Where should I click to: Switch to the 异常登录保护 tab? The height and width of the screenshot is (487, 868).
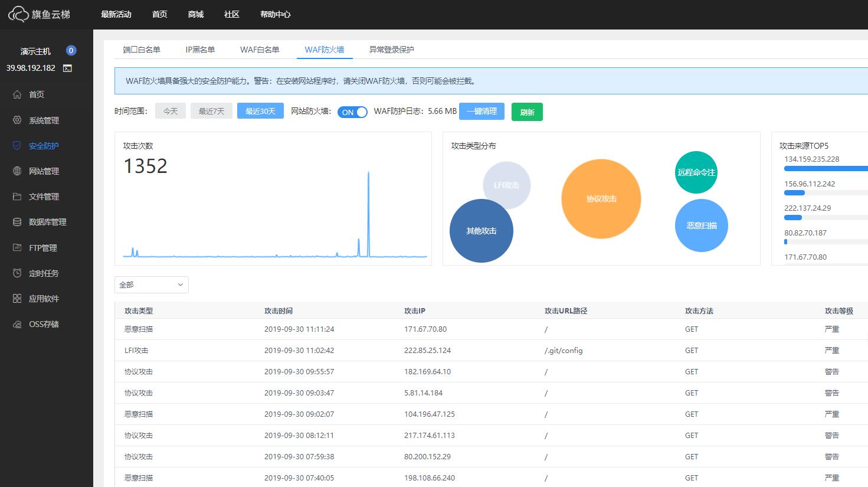[392, 50]
